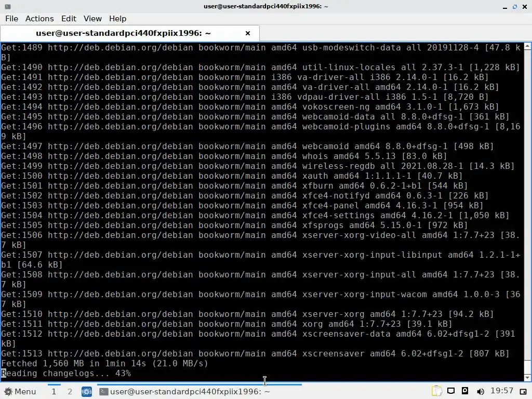The height and width of the screenshot is (399, 532).
Task: Open the Menu launcher in the taskbar
Action: click(20, 392)
